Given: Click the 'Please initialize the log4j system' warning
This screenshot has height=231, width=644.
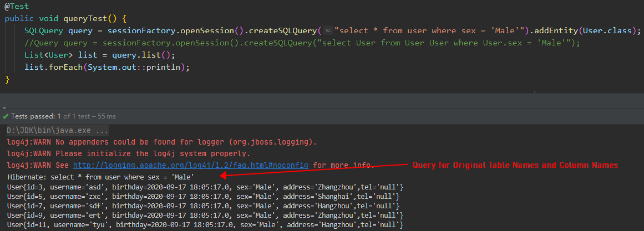Looking at the screenshot, I should click(x=129, y=154).
